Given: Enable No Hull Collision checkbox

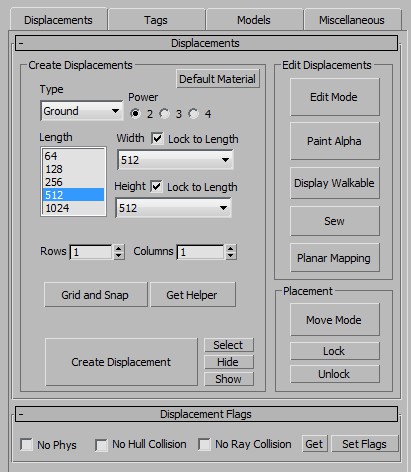Looking at the screenshot, I should click(x=101, y=444).
